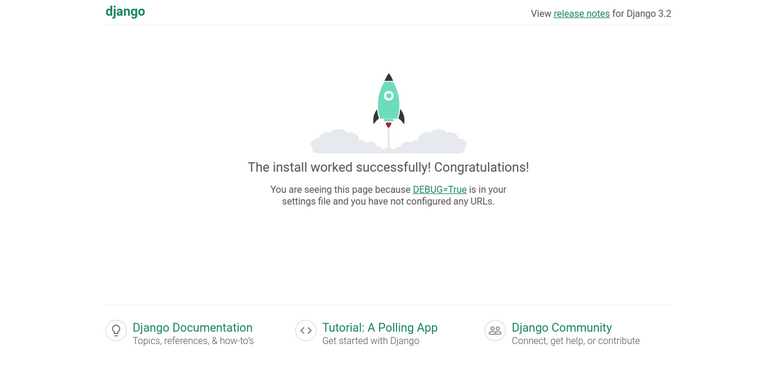
Task: Click the code brackets tutorial icon
Action: 306,331
